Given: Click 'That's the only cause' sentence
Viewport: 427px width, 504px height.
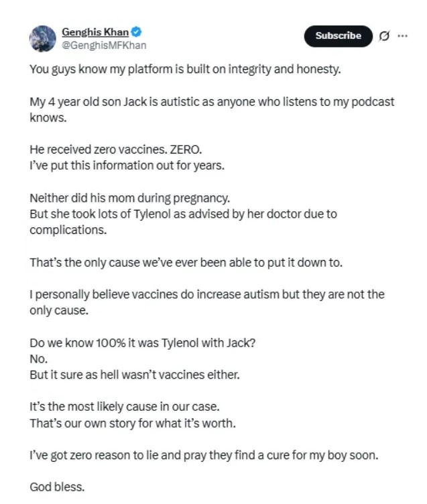Looking at the screenshot, I should [186, 262].
